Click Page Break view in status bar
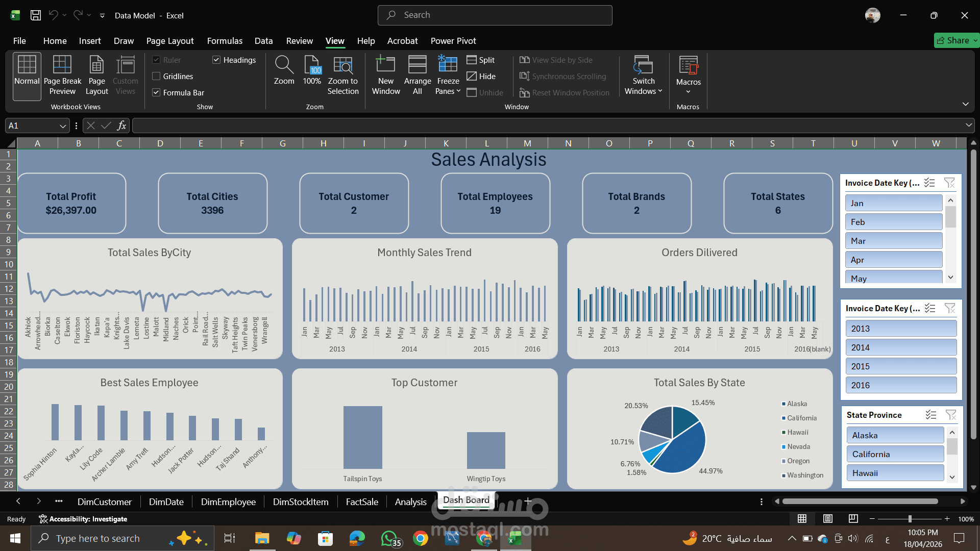Image resolution: width=980 pixels, height=551 pixels. [x=853, y=519]
